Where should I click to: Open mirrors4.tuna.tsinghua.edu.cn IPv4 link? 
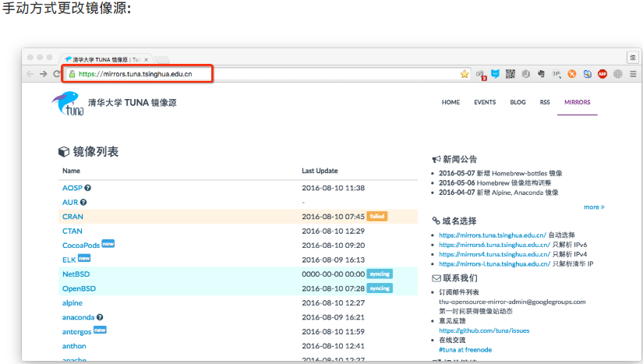click(x=495, y=254)
